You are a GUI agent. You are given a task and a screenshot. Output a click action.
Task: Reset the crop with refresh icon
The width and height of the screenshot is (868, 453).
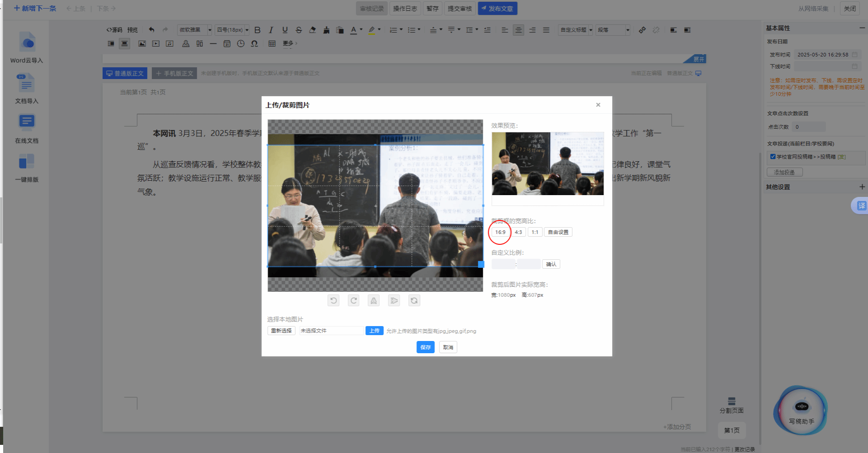pyautogui.click(x=414, y=301)
